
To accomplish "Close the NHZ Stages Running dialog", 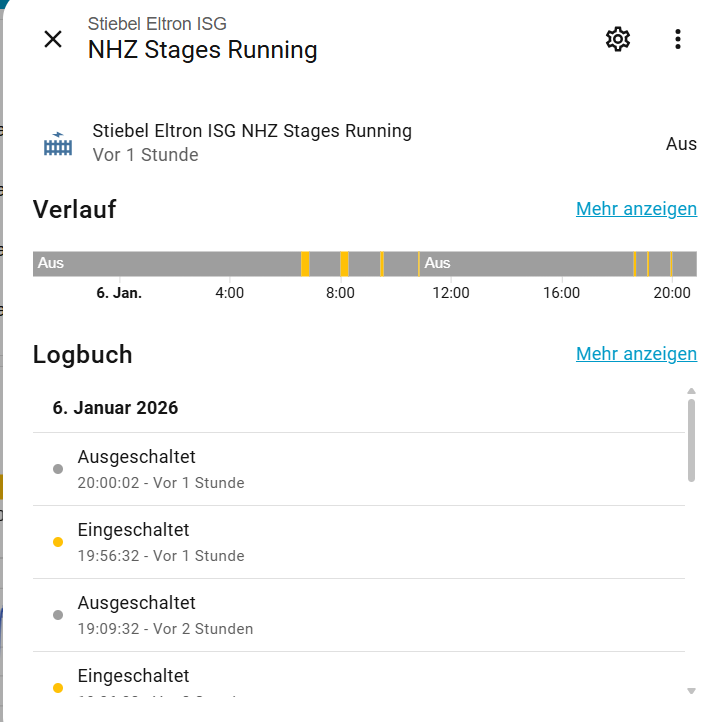I will click(53, 39).
